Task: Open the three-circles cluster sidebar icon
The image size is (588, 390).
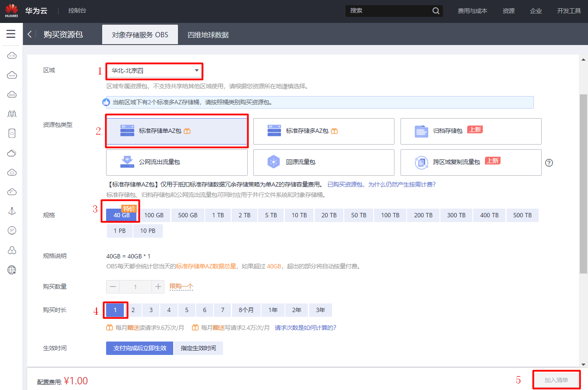Action: (12, 250)
